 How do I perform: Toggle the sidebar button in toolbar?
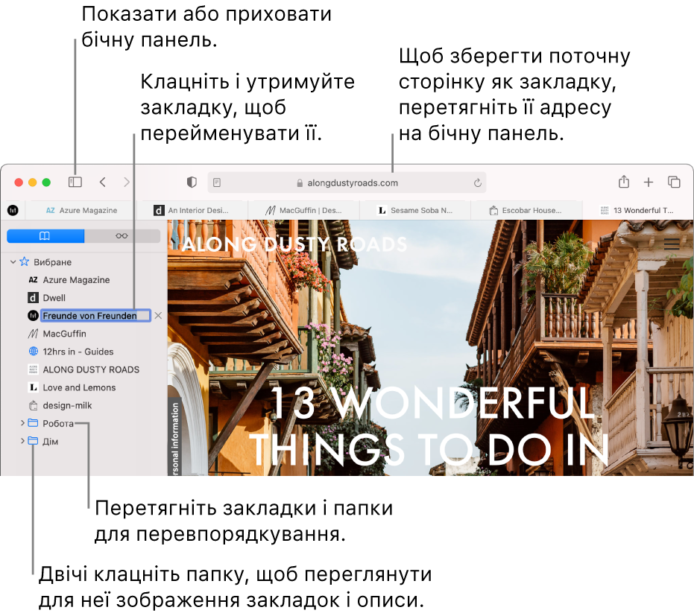tap(75, 182)
